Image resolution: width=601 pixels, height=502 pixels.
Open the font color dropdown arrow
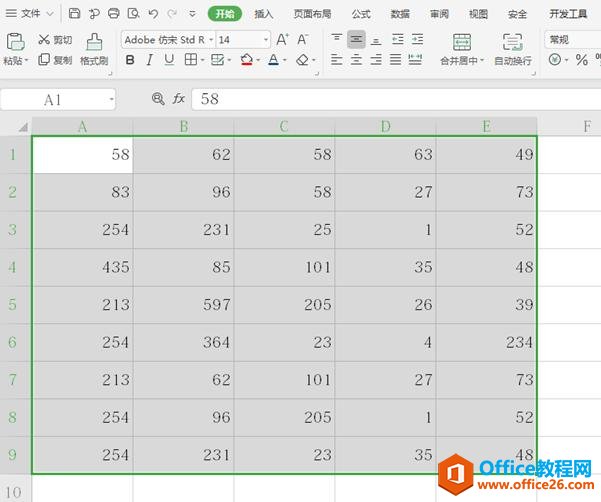284,60
